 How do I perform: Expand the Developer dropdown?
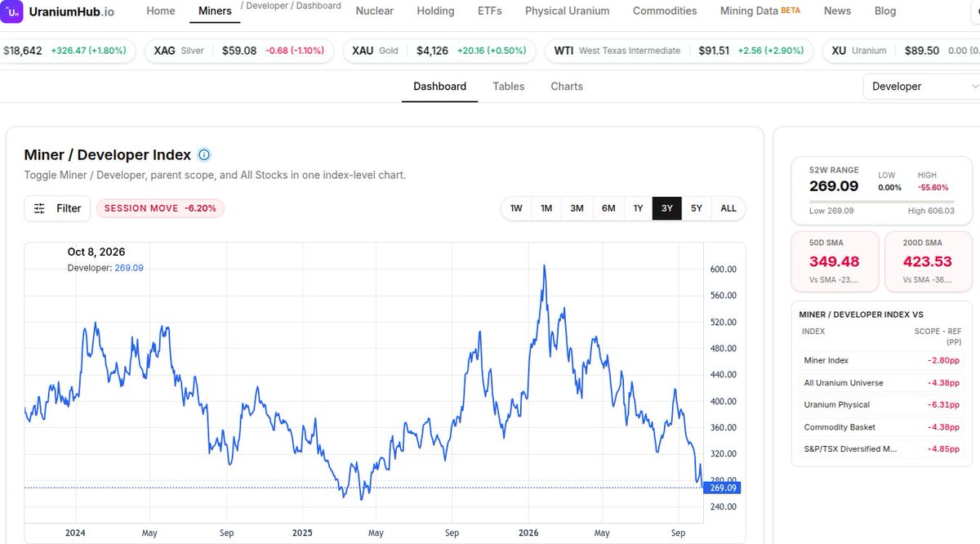coord(921,87)
